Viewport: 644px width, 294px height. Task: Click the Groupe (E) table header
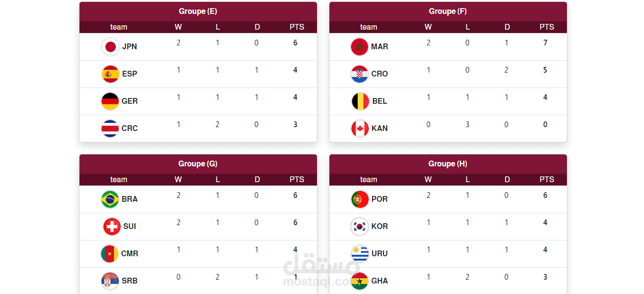click(198, 11)
